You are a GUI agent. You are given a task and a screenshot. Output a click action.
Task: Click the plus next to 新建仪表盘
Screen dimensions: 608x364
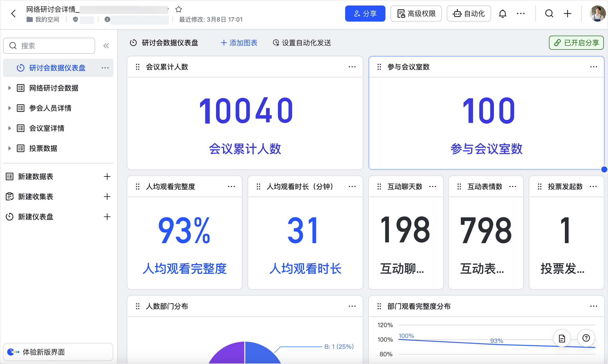pos(107,217)
